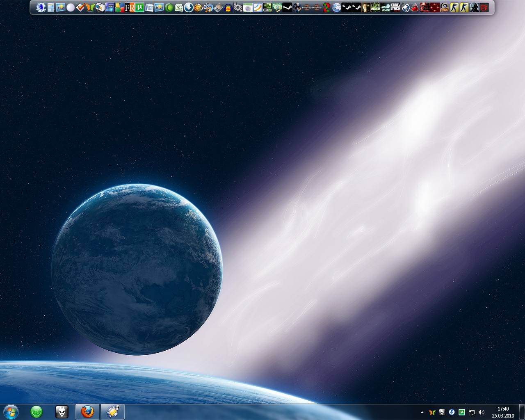The height and width of the screenshot is (420, 525).
Task: Click the alien head icon in the system tray
Action: tap(442, 412)
